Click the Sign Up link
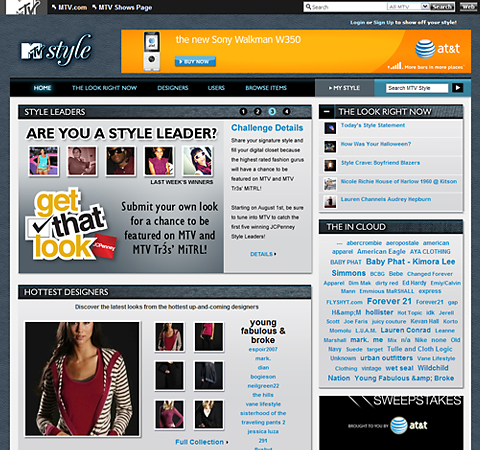This screenshot has width=480, height=450. (383, 22)
